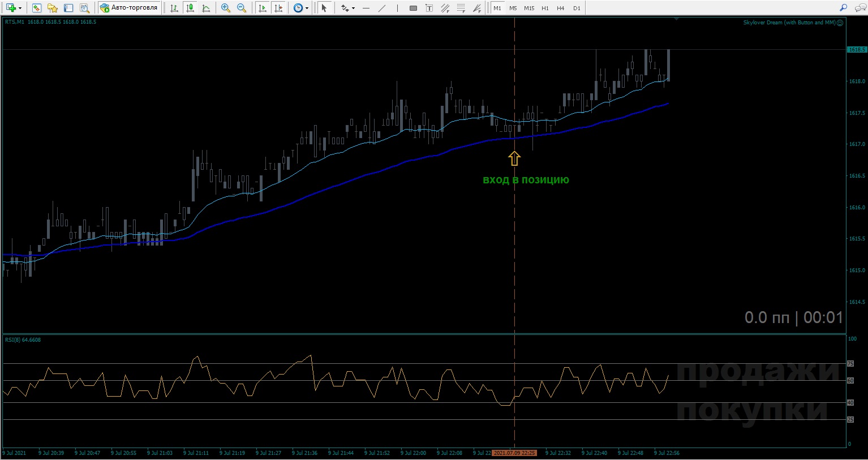Click the покупки buy label
This screenshot has height=460, width=868.
click(x=751, y=409)
